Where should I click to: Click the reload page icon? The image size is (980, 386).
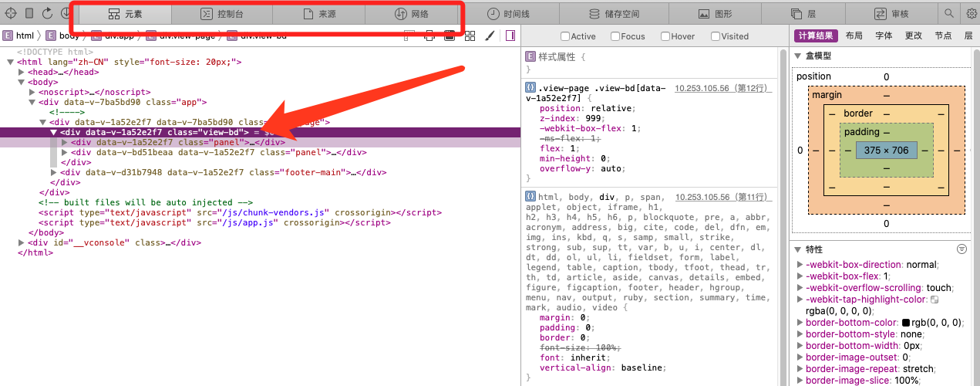pos(48,13)
